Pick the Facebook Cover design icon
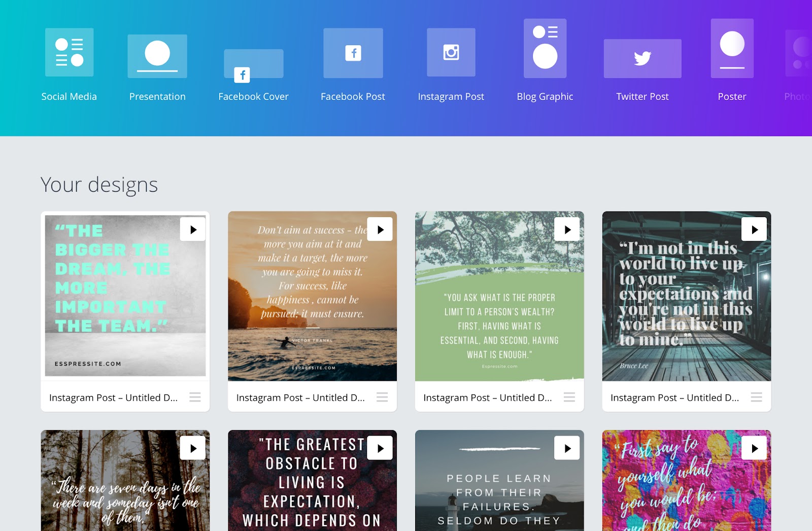The height and width of the screenshot is (531, 812). click(x=254, y=65)
